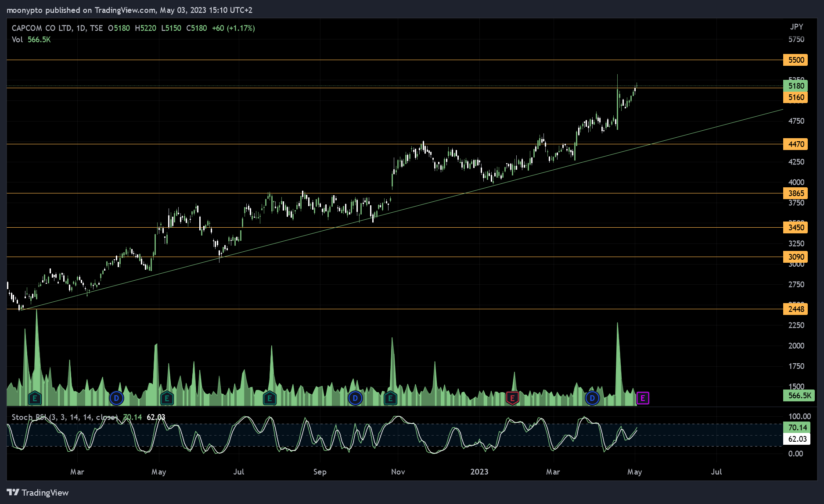This screenshot has height=504, width=824.
Task: Click the magenta upcoming earnings marker in May 2023
Action: point(643,398)
